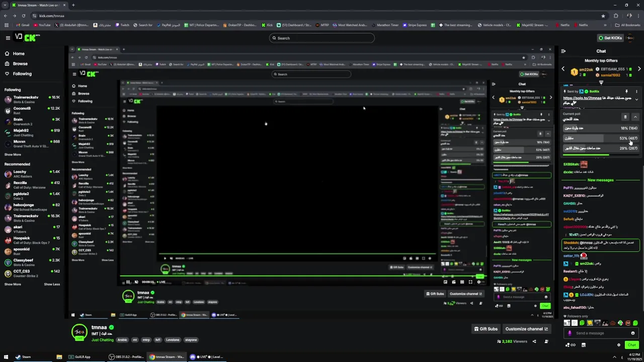Open tmnaa channel avatar
The height and width of the screenshot is (362, 644).
[x=79, y=332]
